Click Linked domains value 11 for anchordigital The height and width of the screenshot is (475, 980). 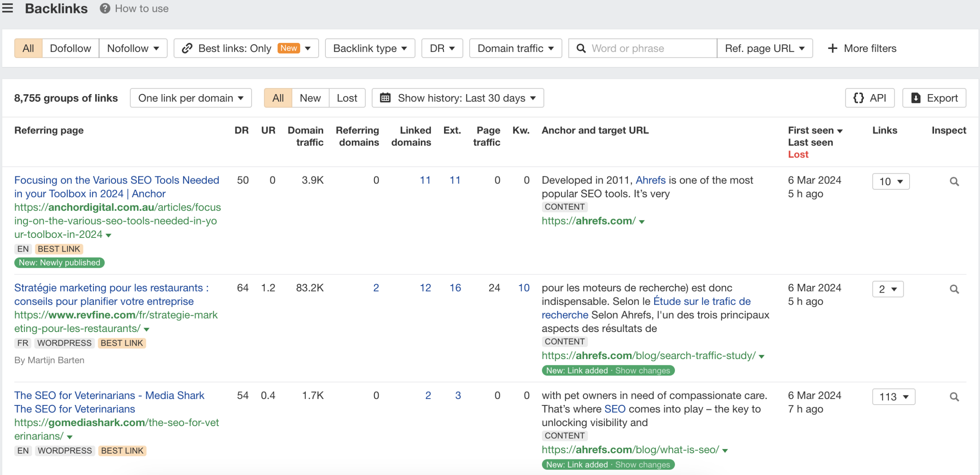[425, 180]
